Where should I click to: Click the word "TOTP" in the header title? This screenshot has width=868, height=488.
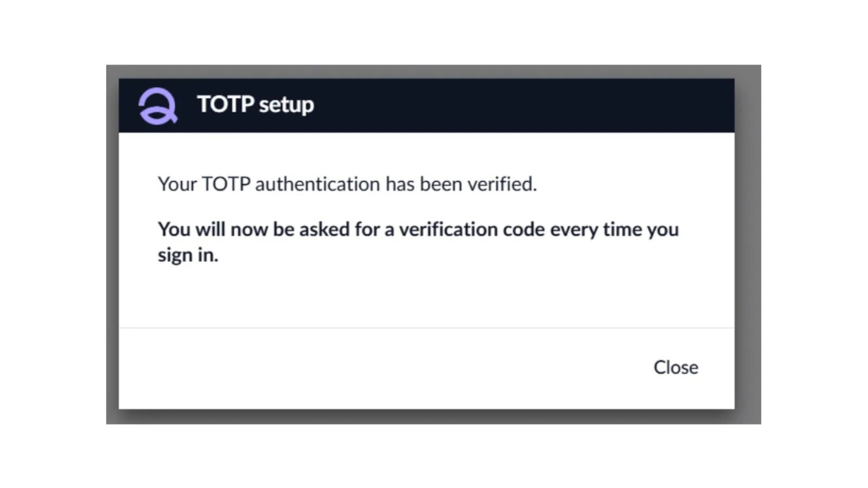(226, 104)
